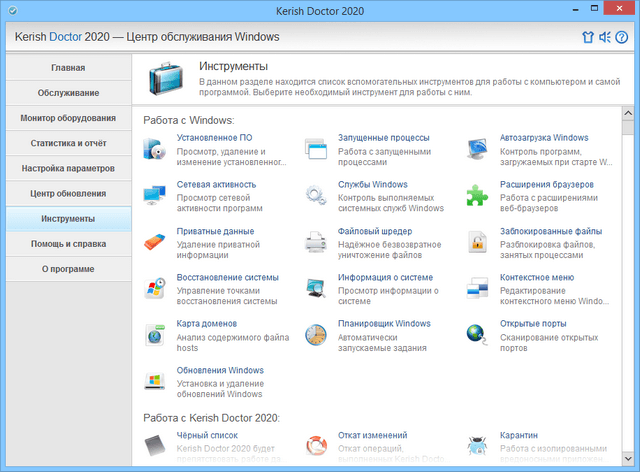Click the Карантин bug icon
This screenshot has height=472, width=640.
pyautogui.click(x=477, y=446)
